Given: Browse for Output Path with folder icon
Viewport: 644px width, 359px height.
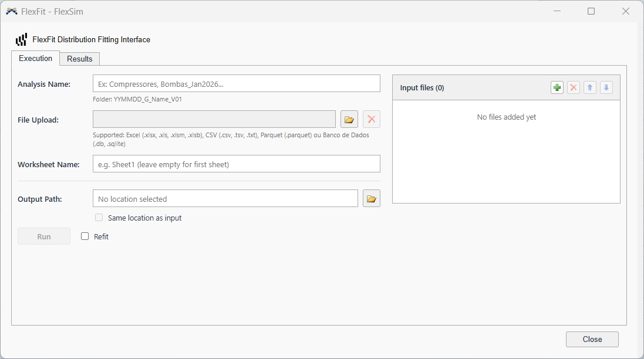Looking at the screenshot, I should click(x=371, y=199).
